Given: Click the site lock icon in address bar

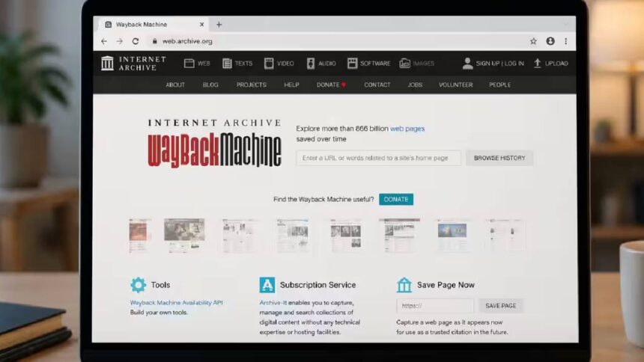Looking at the screenshot, I should point(155,41).
